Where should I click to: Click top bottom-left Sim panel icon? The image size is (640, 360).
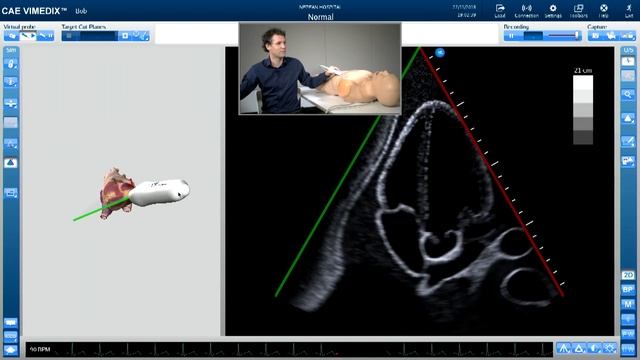pos(11,323)
